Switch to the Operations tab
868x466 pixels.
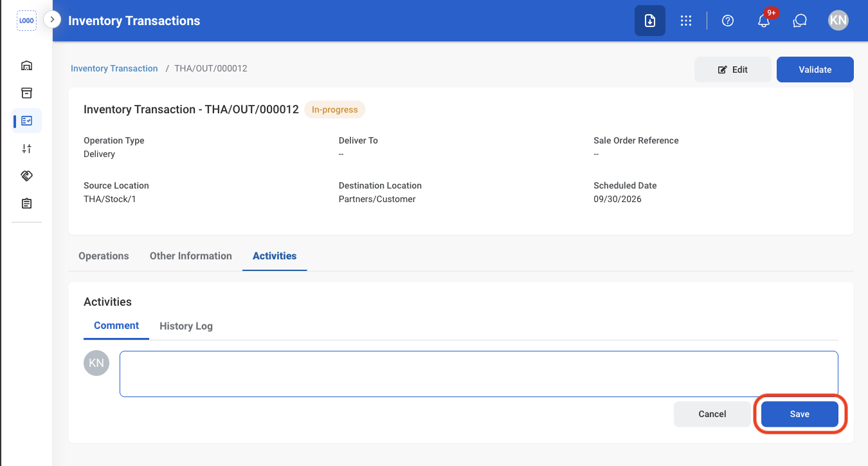(x=104, y=256)
